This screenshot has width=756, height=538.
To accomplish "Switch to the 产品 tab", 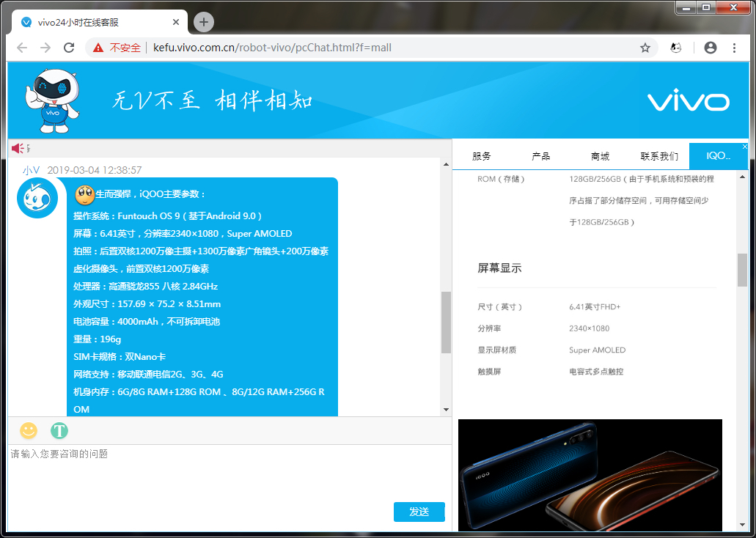I will coord(540,156).
